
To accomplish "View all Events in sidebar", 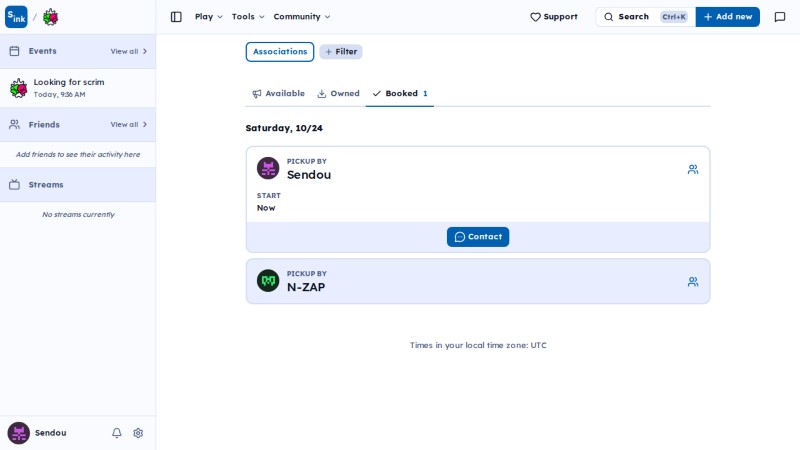I will coord(129,52).
